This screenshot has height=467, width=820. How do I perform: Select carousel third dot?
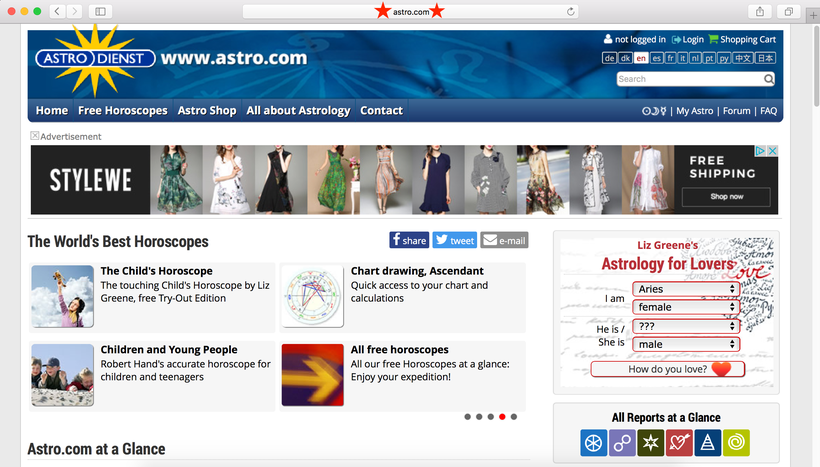click(x=491, y=417)
